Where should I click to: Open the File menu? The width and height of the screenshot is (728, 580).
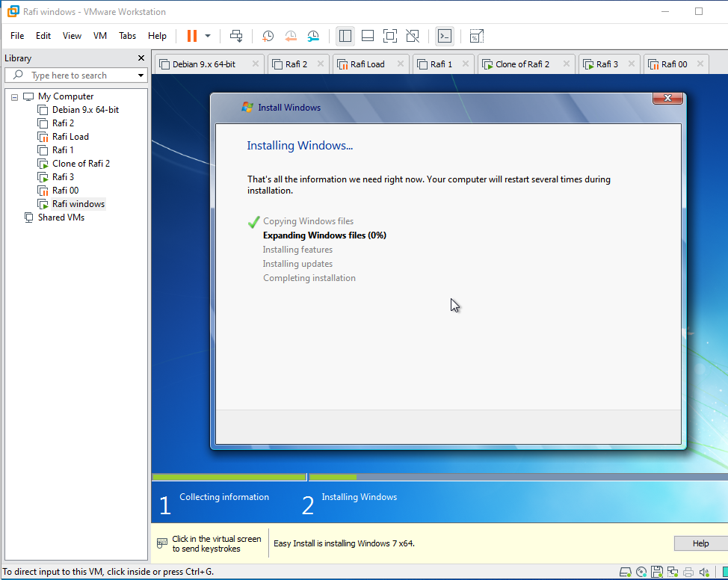pos(17,36)
